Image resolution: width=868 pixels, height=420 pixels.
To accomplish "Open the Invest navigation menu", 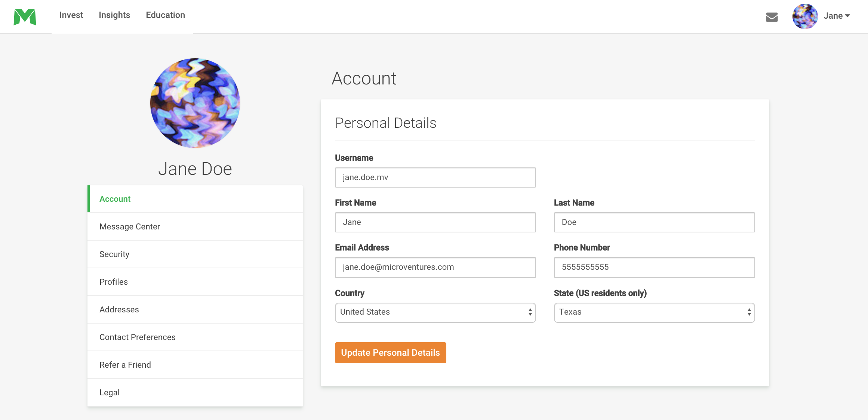I will (x=71, y=15).
